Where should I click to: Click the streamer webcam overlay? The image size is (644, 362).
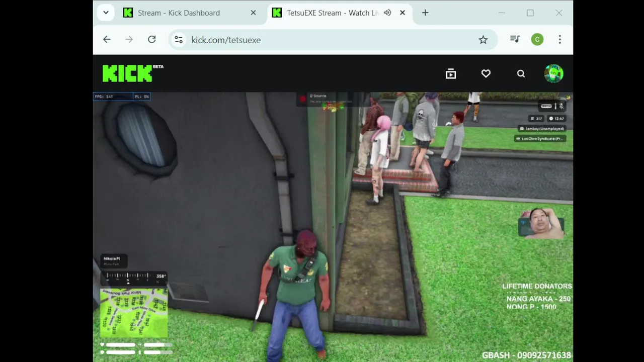click(541, 223)
